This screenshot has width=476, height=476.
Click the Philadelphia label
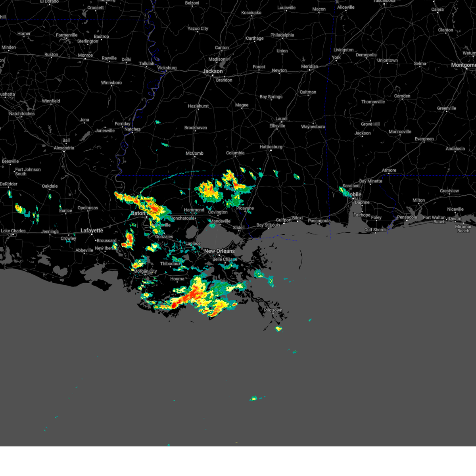[x=282, y=35]
